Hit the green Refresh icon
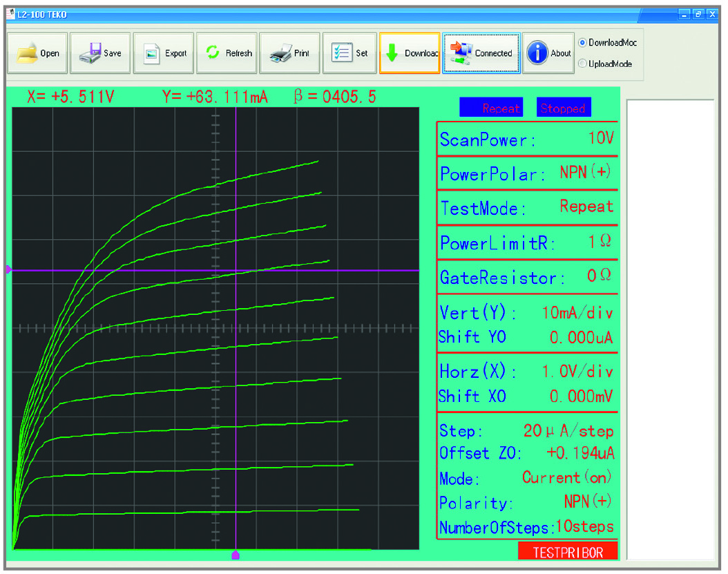This screenshot has height=574, width=728. tap(213, 53)
